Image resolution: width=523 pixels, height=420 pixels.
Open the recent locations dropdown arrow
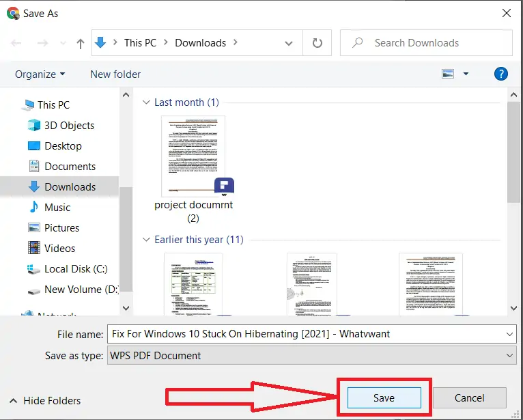point(63,44)
